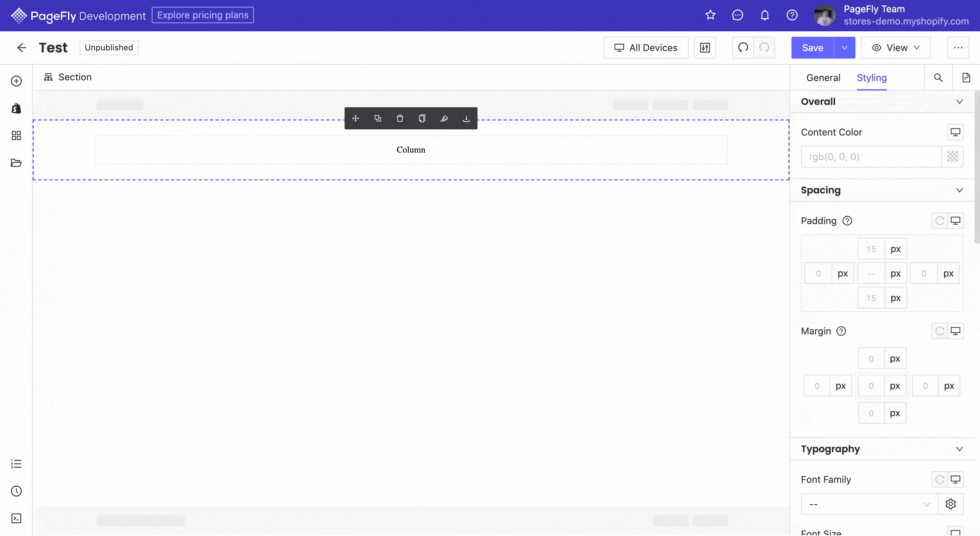980x536 pixels.
Task: Toggle device setting for Content Color
Action: pos(955,132)
